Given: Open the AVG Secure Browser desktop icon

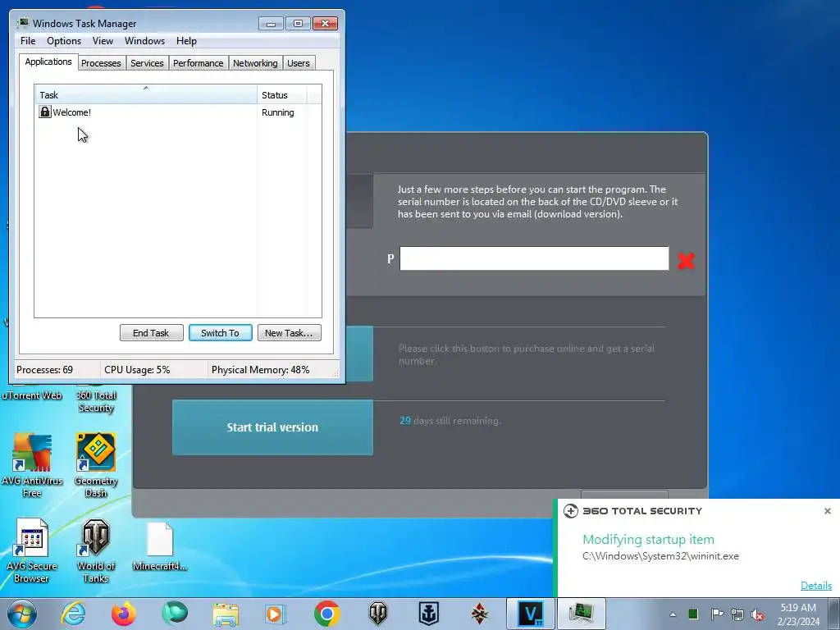Looking at the screenshot, I should point(32,550).
